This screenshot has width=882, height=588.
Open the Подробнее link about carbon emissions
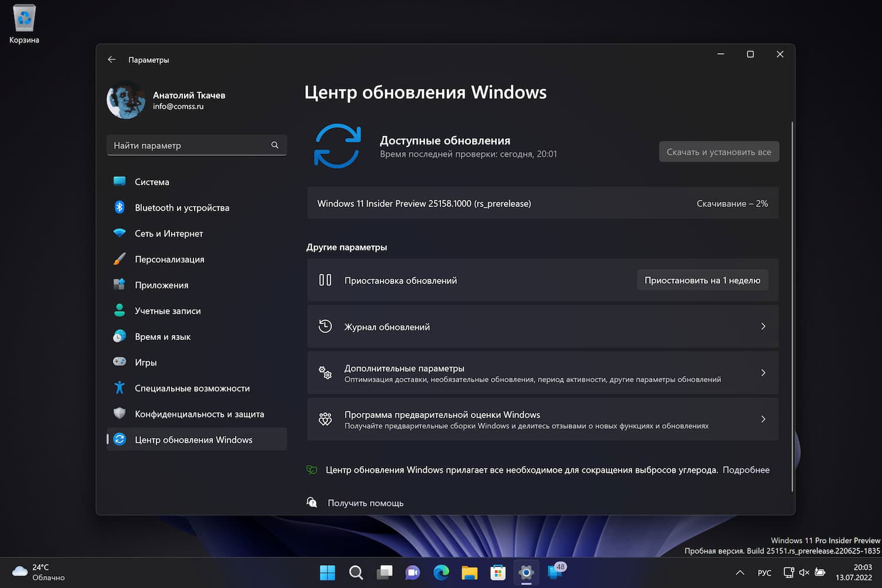(746, 470)
